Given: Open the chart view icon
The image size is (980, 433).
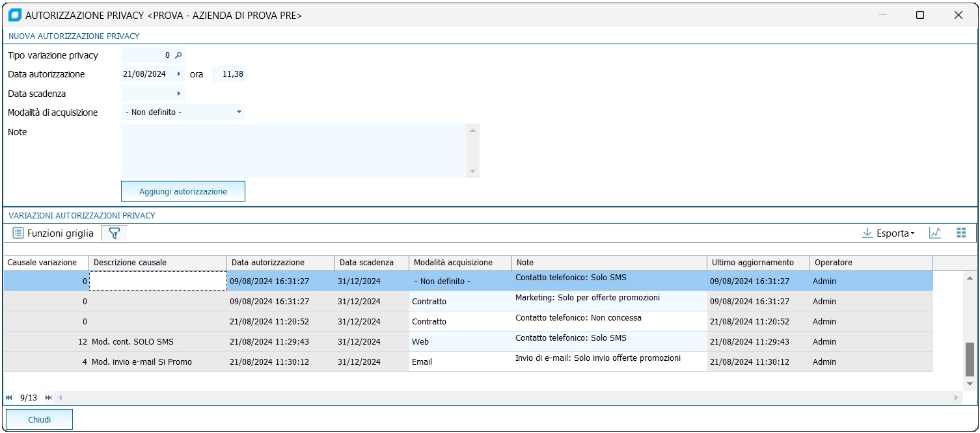Looking at the screenshot, I should pyautogui.click(x=935, y=233).
